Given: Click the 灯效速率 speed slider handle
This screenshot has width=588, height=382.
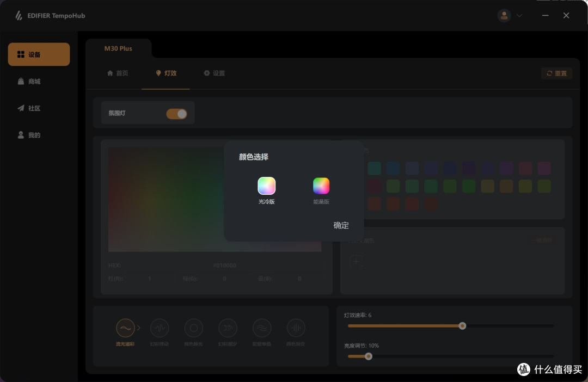Looking at the screenshot, I should tap(462, 326).
